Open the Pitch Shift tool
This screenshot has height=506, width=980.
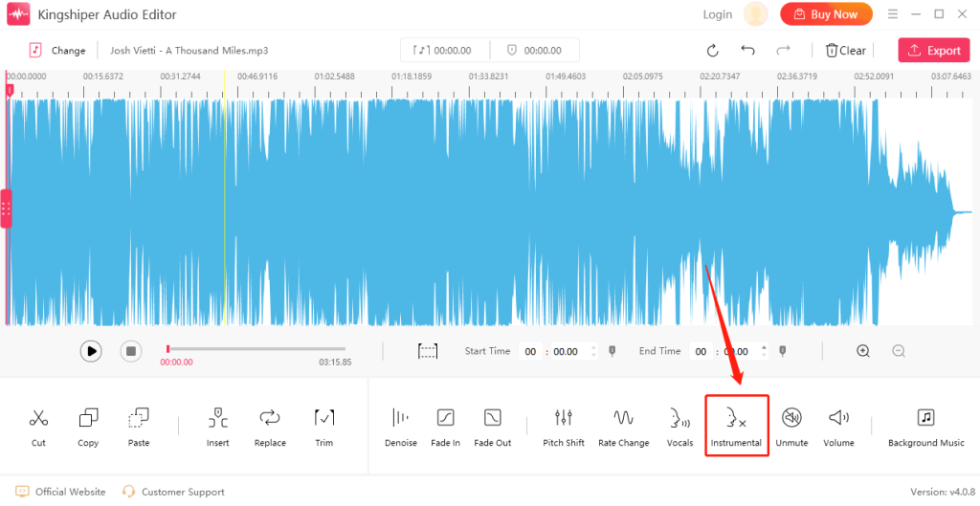pyautogui.click(x=563, y=427)
